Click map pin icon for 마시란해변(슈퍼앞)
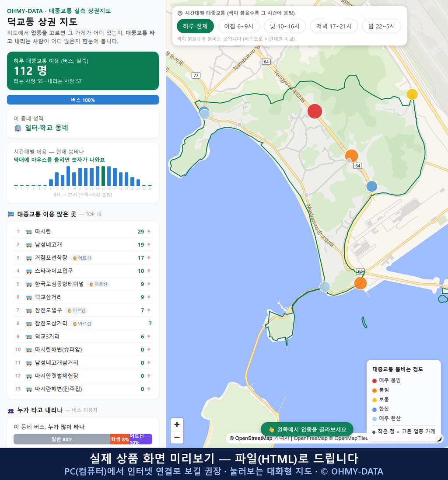This screenshot has width=448, height=480. click(x=149, y=350)
